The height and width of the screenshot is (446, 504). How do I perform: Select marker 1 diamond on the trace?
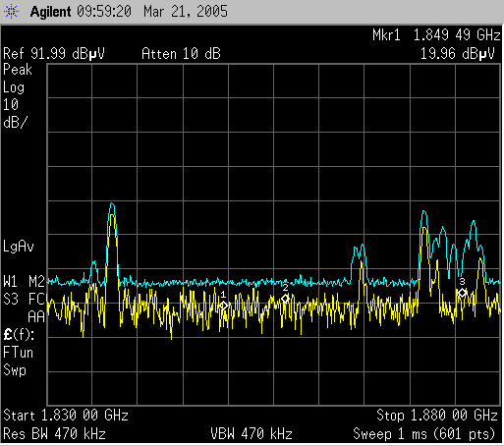click(x=223, y=306)
